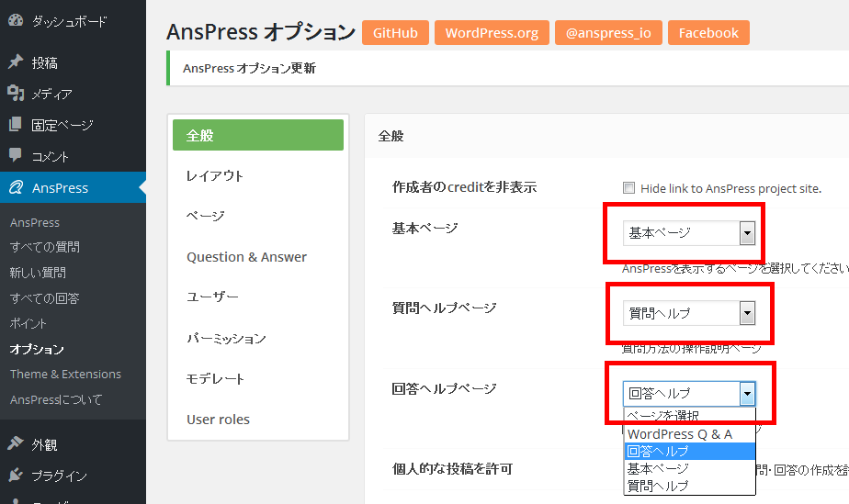The width and height of the screenshot is (849, 504).
Task: Choose WordPress Q & A from dropdown list
Action: click(x=690, y=433)
